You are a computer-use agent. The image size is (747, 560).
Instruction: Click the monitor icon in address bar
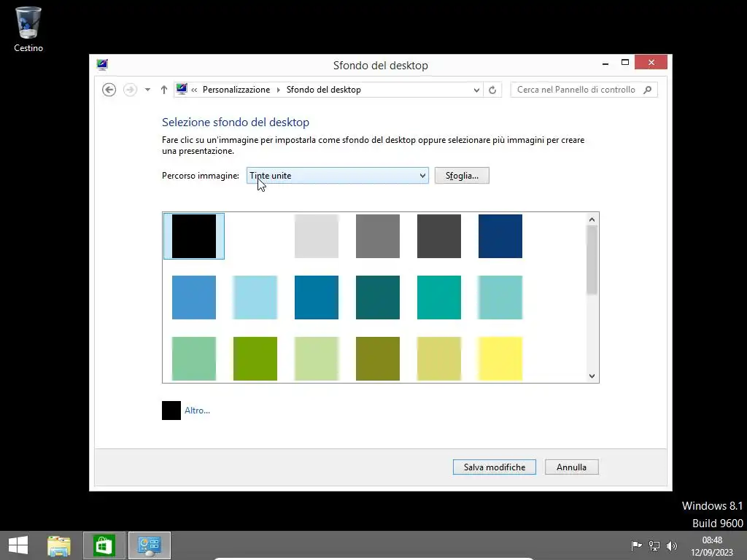[x=182, y=89]
